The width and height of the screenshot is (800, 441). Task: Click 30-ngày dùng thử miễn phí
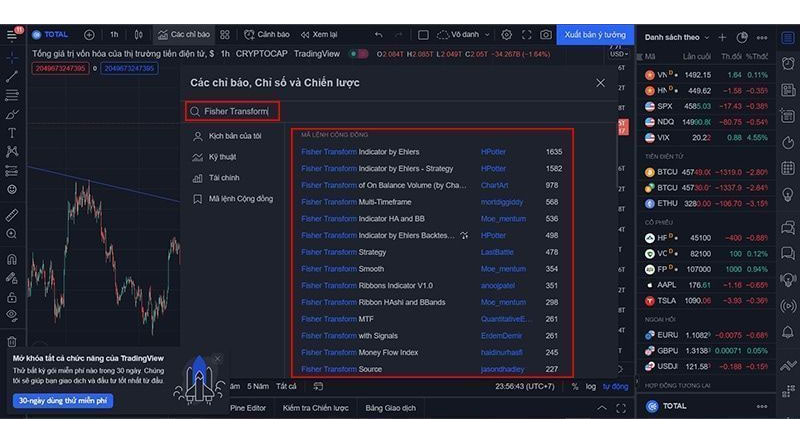click(63, 401)
